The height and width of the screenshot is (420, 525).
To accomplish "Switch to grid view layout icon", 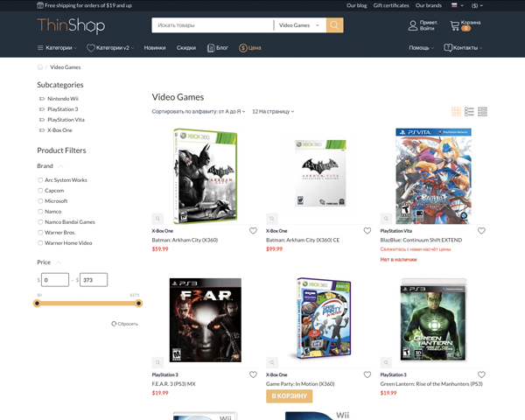I will 456,111.
